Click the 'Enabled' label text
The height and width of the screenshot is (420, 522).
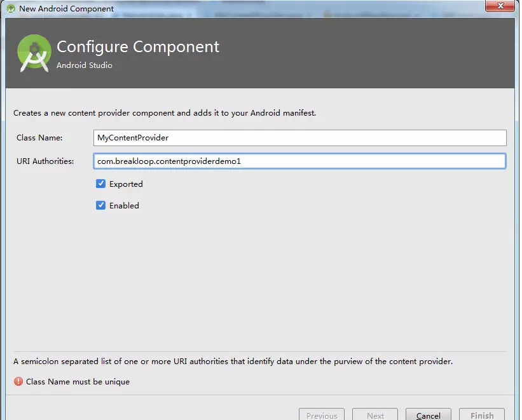coord(124,206)
